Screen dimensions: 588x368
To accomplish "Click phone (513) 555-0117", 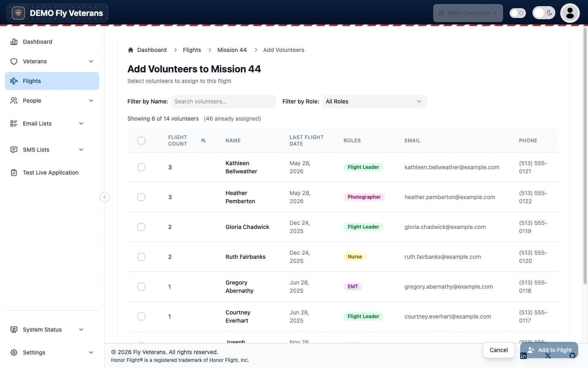I will [x=533, y=316].
